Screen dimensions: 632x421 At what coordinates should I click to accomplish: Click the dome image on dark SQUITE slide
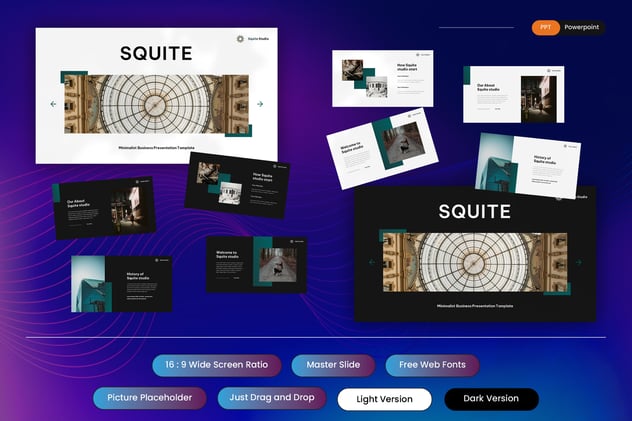tap(475, 262)
